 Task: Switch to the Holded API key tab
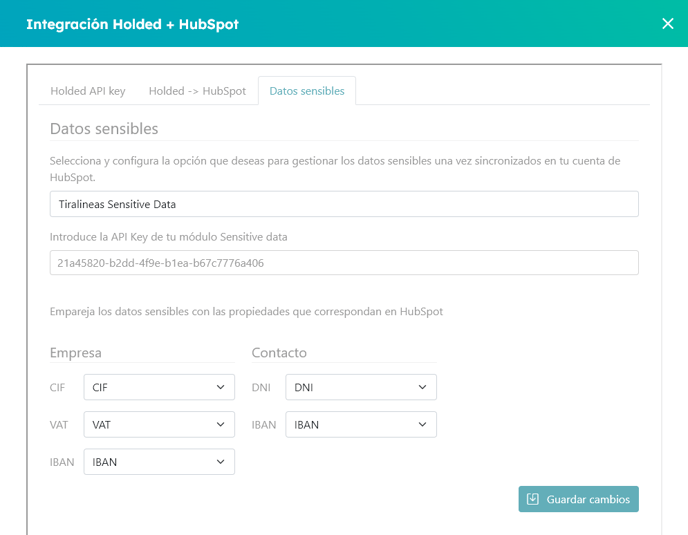tap(88, 91)
